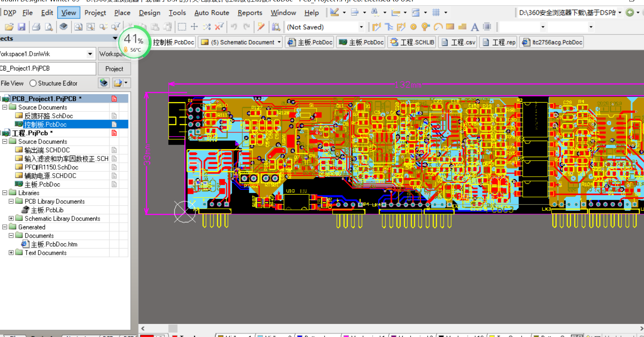Open the Projects panel dropdown arrow
Image resolution: width=644 pixels, height=337 pixels.
point(115,38)
